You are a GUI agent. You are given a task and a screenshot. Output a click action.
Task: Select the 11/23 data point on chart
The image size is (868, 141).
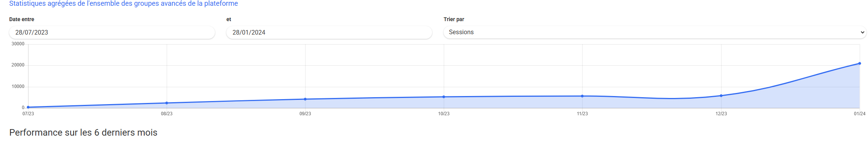(583, 96)
